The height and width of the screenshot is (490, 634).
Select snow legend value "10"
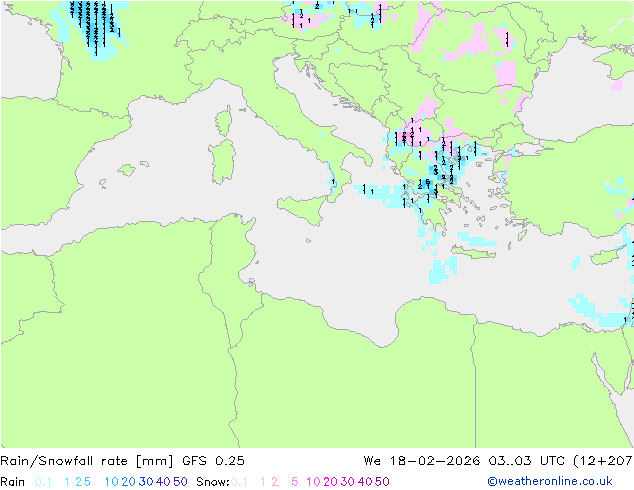[x=313, y=482]
